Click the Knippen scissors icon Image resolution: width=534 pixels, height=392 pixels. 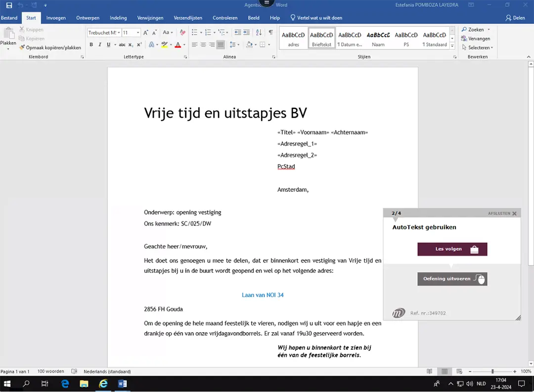point(22,30)
